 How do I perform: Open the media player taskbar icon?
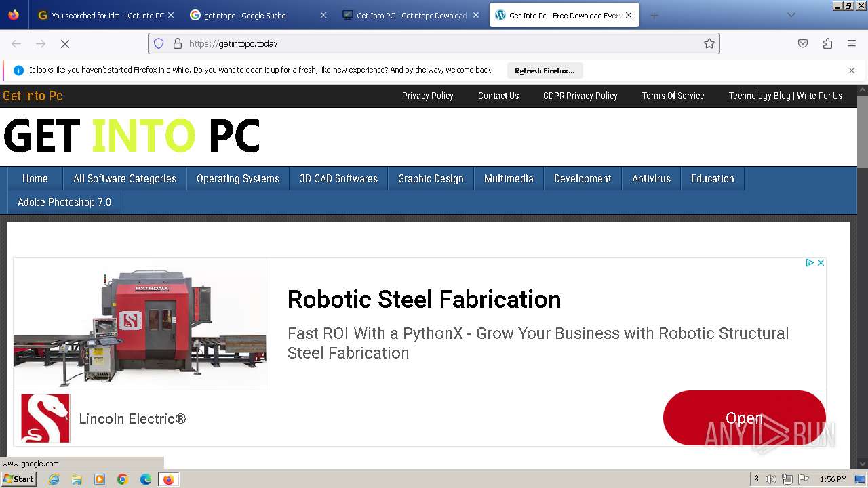pyautogui.click(x=100, y=479)
